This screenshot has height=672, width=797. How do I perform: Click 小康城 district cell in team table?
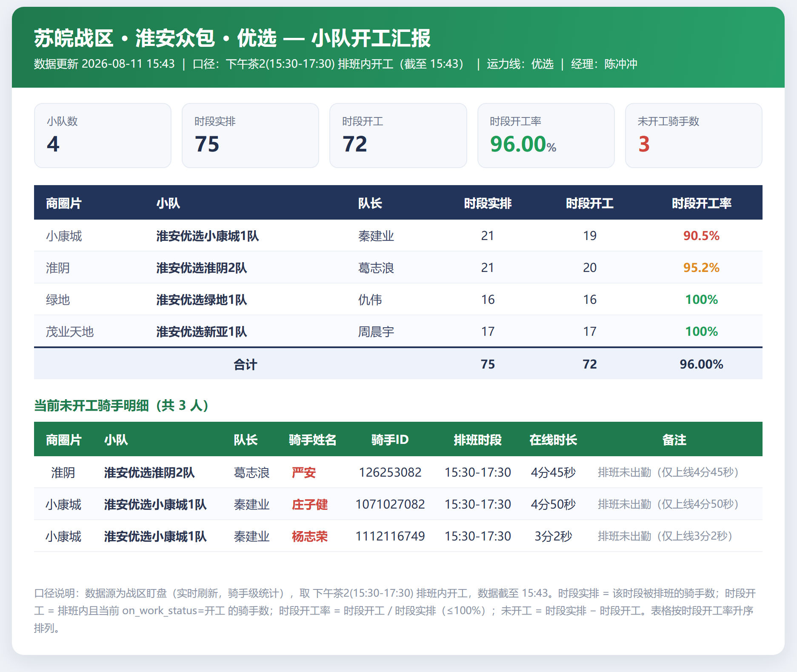click(64, 236)
